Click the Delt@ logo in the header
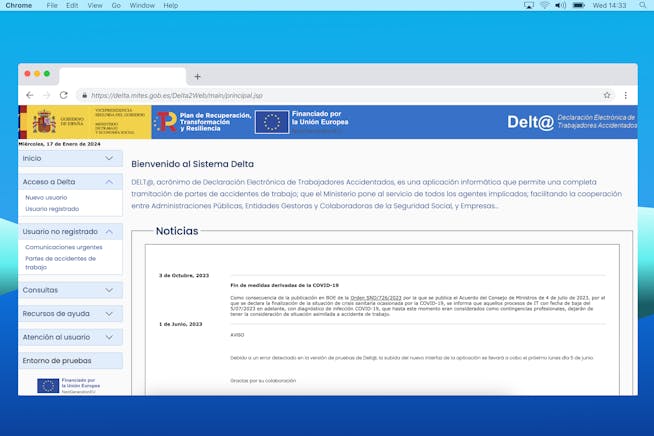654x436 pixels. click(531, 122)
